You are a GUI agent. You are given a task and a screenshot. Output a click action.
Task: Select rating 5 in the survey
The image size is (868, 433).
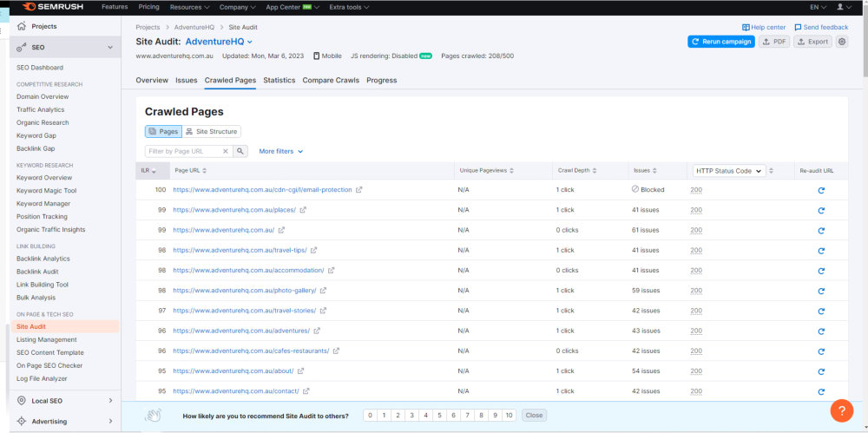pos(439,416)
